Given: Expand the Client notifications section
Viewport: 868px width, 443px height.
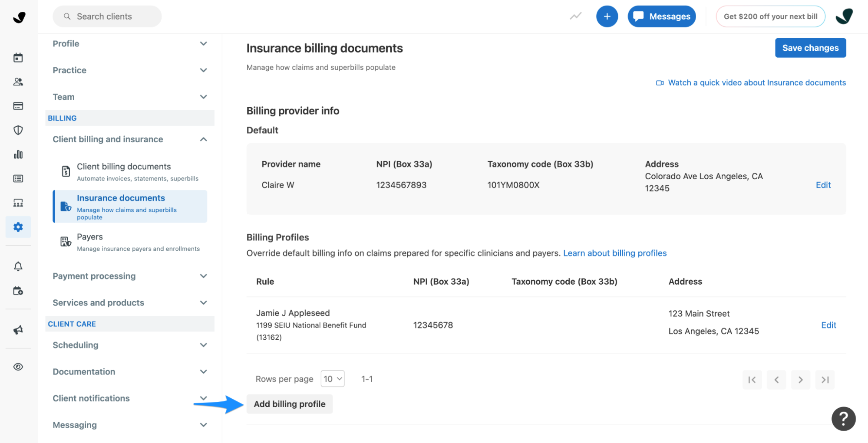Looking at the screenshot, I should coord(129,398).
